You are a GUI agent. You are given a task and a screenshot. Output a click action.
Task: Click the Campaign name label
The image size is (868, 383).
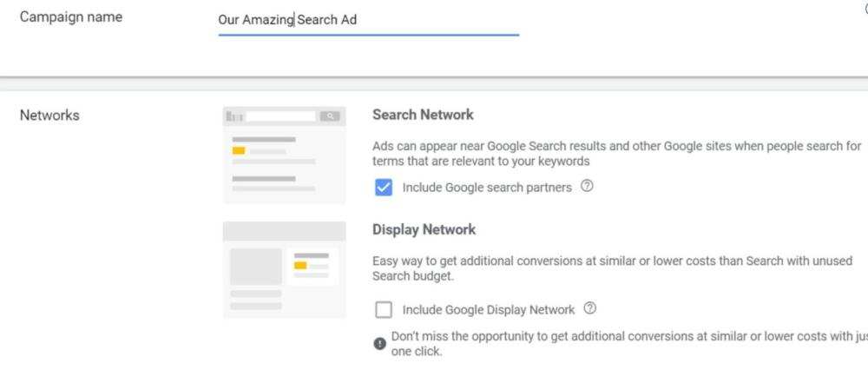point(70,17)
